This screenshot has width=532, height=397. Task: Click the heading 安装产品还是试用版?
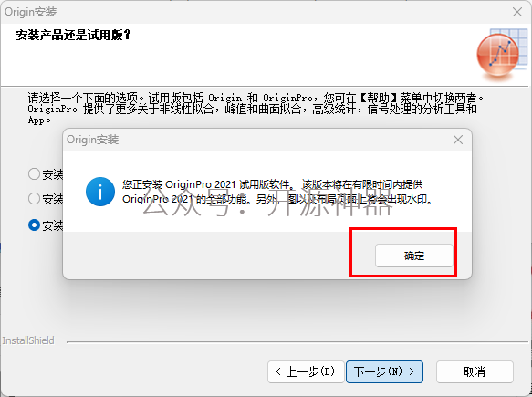(73, 35)
